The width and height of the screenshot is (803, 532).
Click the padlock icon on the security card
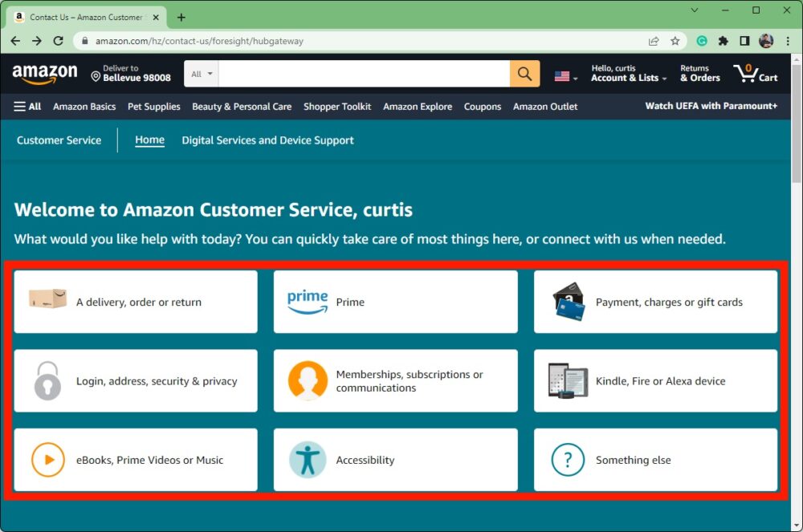point(48,380)
